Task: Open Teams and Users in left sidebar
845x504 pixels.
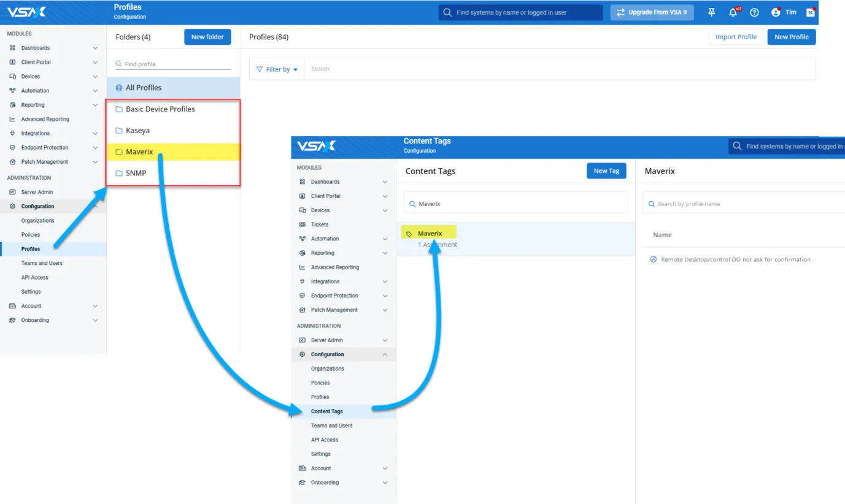Action: 42,263
